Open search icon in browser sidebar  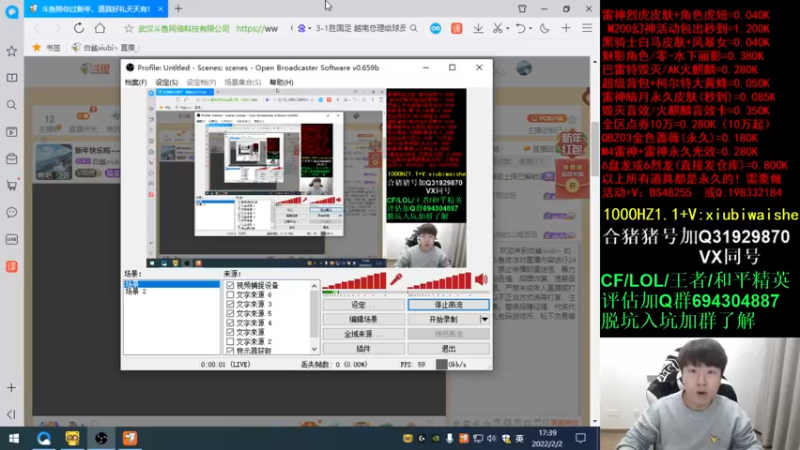pos(12,105)
